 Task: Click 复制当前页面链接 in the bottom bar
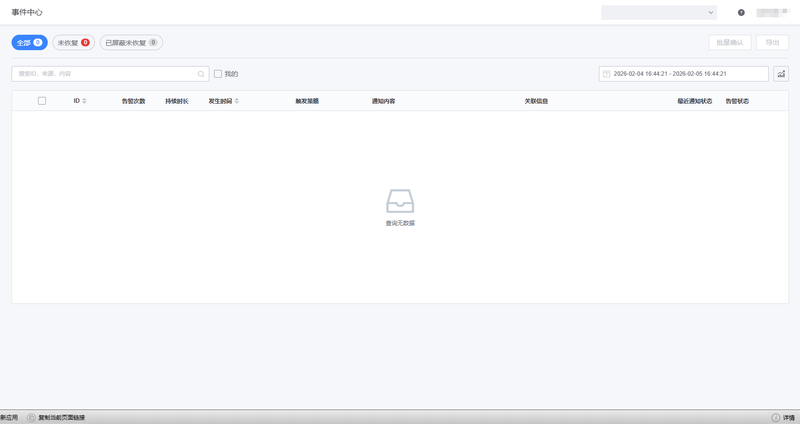point(62,417)
